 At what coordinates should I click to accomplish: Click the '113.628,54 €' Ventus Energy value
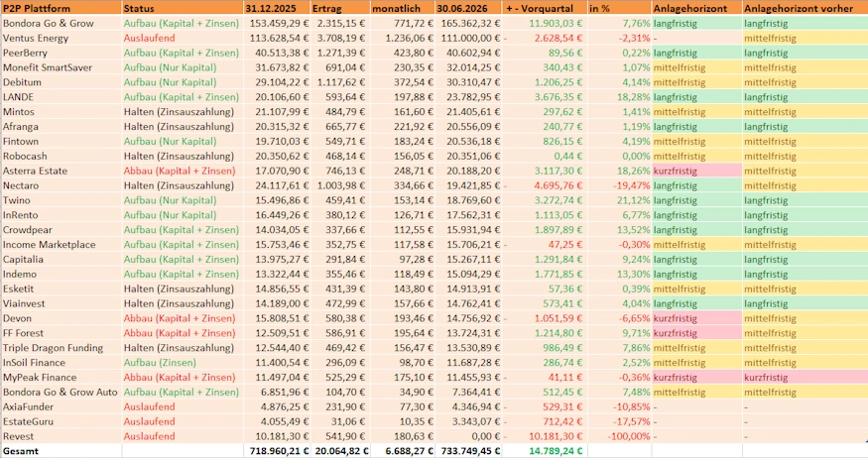[x=277, y=38]
